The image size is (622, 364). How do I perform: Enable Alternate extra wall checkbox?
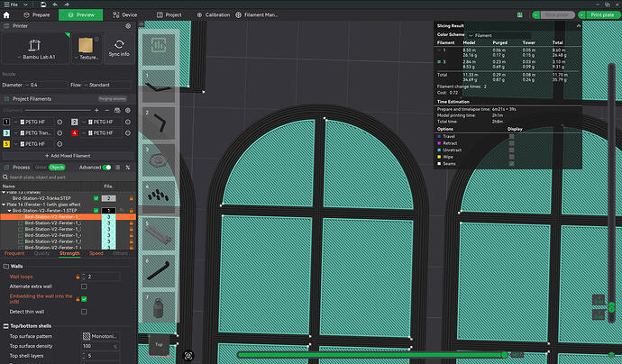pyautogui.click(x=84, y=287)
